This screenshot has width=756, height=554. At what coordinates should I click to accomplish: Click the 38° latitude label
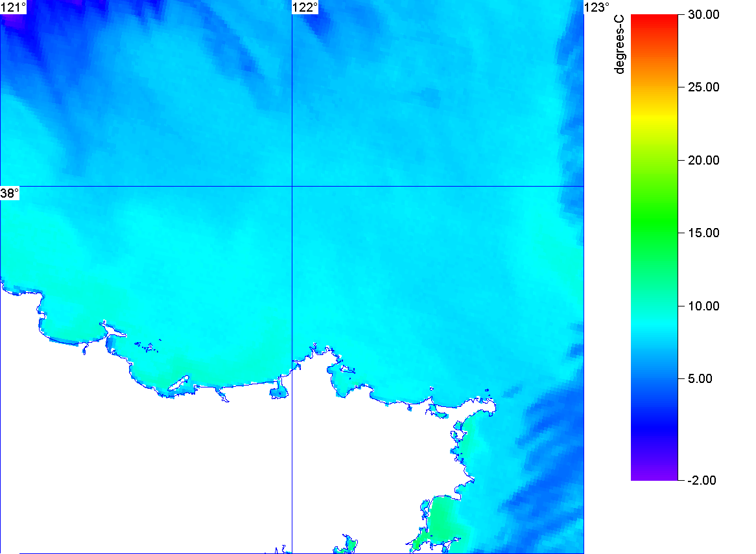coord(10,193)
